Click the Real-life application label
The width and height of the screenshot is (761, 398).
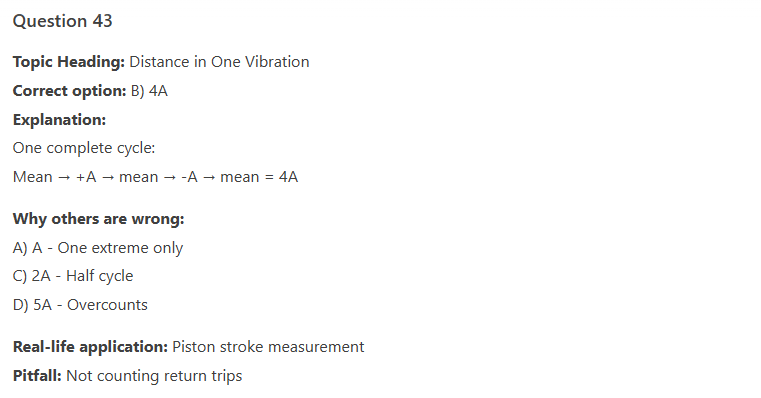coord(90,347)
